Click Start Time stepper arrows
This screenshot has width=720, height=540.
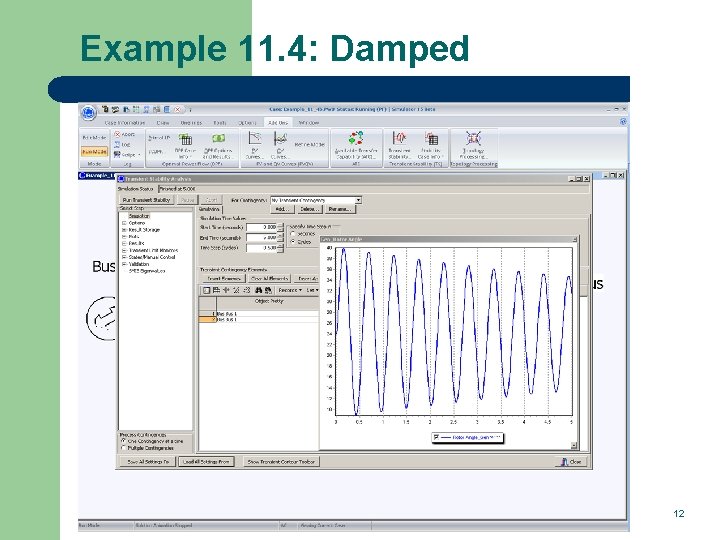coord(281,227)
